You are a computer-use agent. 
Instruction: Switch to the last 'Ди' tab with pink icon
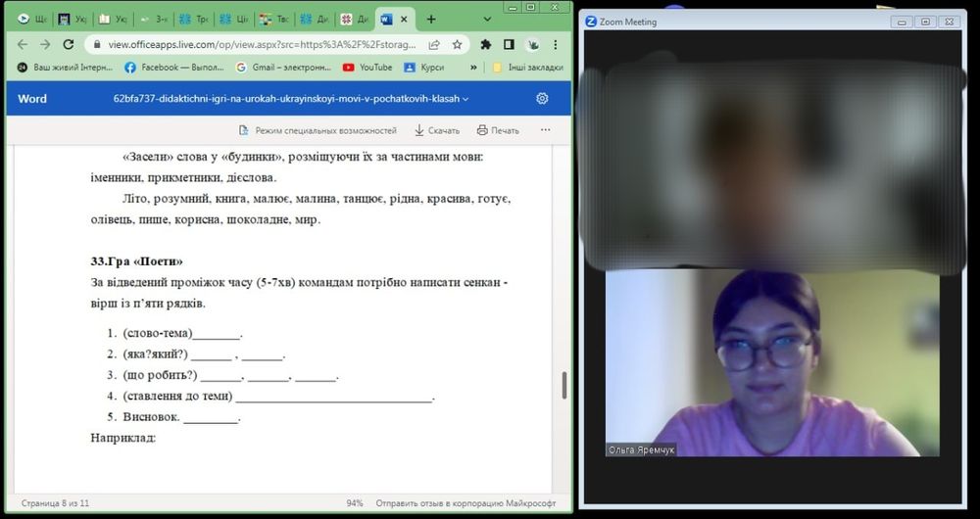pyautogui.click(x=355, y=20)
